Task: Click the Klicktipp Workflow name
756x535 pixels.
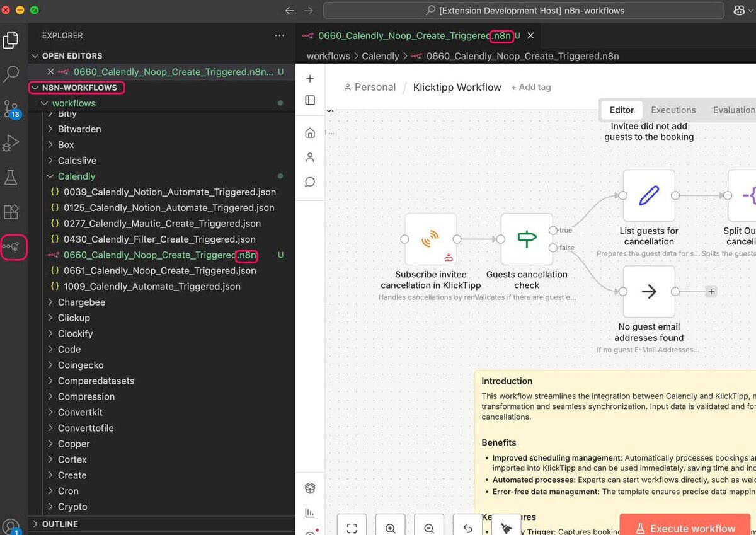Action: 457,87
